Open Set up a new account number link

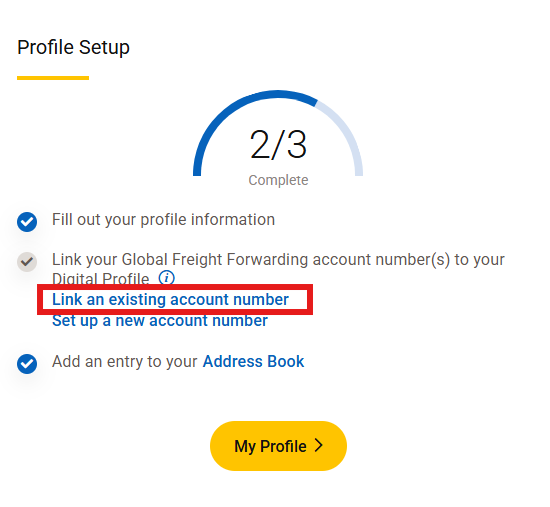click(x=160, y=320)
